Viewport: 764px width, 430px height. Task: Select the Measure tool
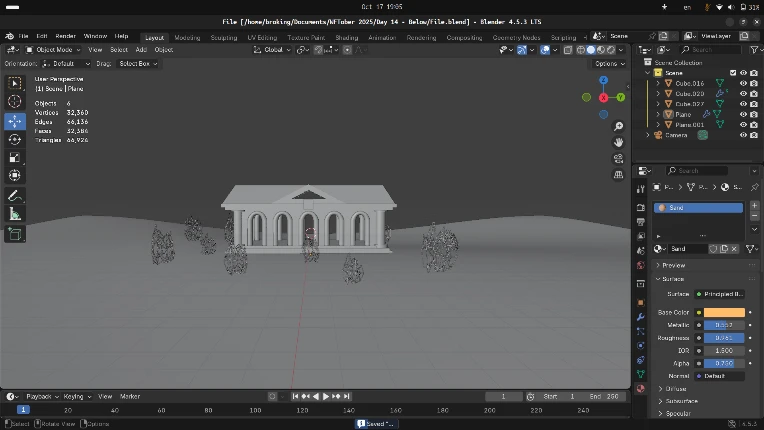point(15,214)
